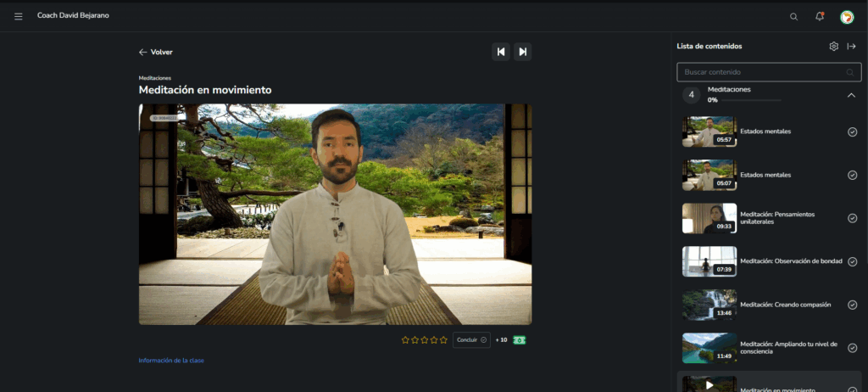Select title 'Meditación: Ampliando tu nivel de consciencia'
The image size is (868, 392).
[789, 348]
